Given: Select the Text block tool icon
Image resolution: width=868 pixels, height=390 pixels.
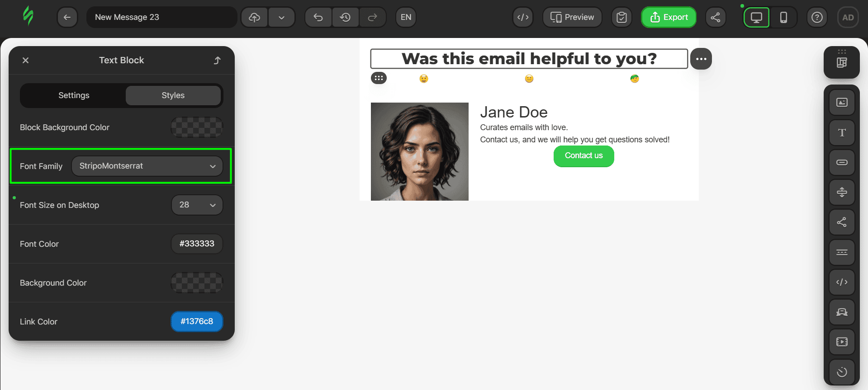Looking at the screenshot, I should 841,132.
